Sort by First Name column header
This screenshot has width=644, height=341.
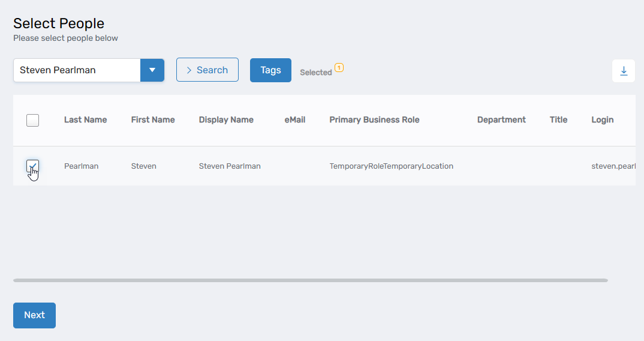[153, 120]
